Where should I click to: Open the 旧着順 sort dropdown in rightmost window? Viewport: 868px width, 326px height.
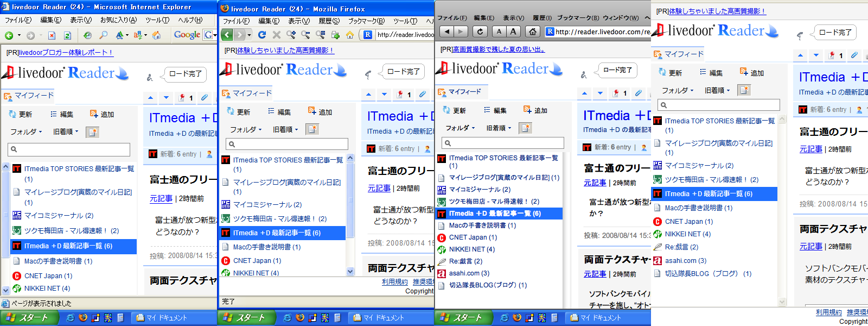[x=717, y=90]
